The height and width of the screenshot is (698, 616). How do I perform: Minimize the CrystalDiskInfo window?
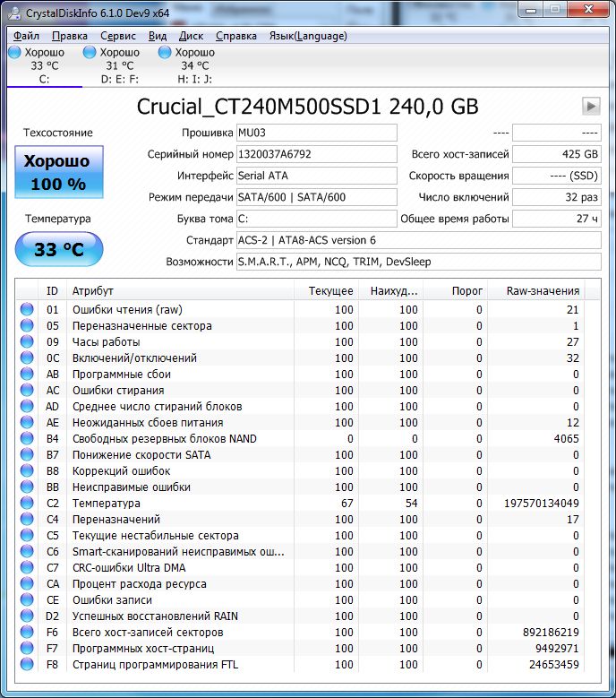(x=531, y=10)
